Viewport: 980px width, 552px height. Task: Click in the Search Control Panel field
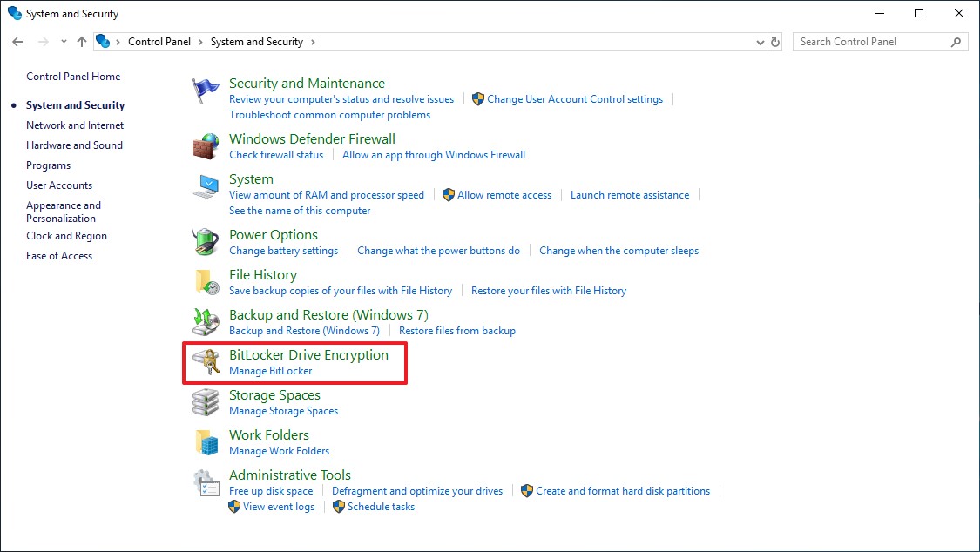pos(871,42)
